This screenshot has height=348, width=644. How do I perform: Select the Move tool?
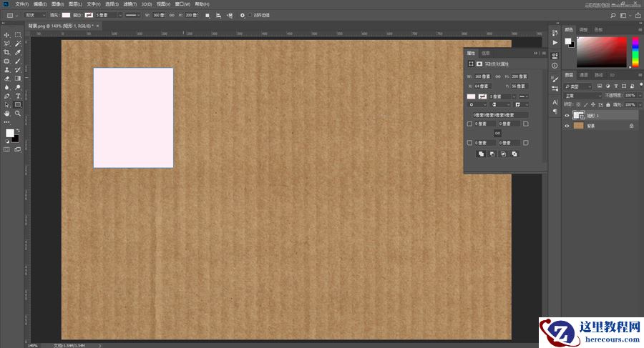point(7,35)
